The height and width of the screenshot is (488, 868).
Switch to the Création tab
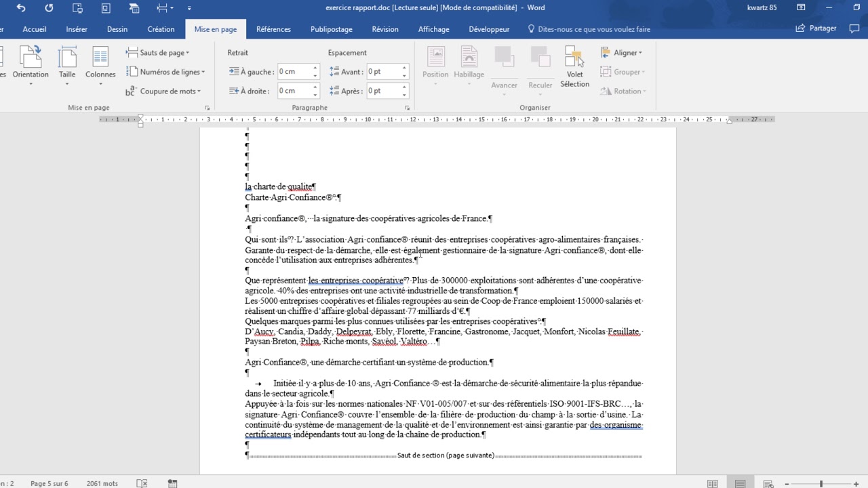tap(161, 29)
